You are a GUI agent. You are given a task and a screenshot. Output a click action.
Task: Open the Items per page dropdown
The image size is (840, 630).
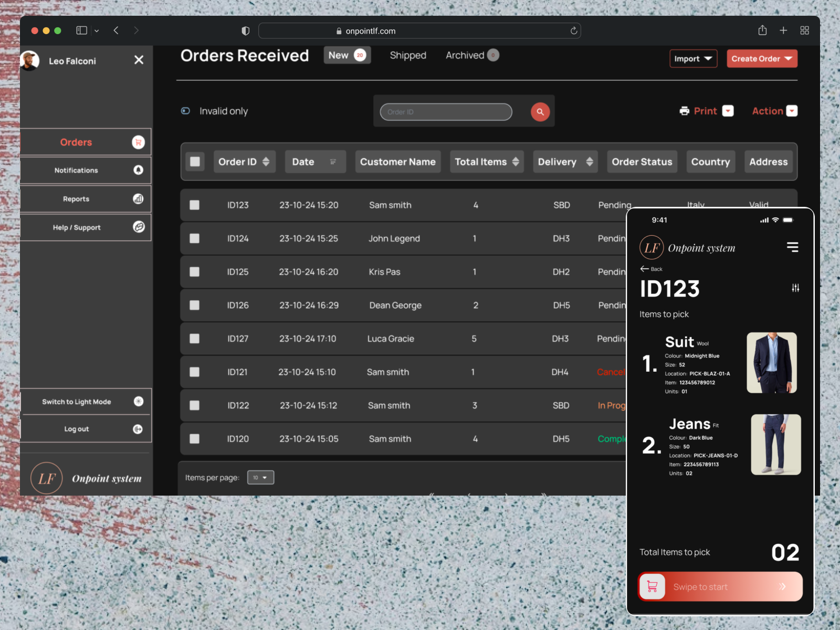(x=260, y=477)
